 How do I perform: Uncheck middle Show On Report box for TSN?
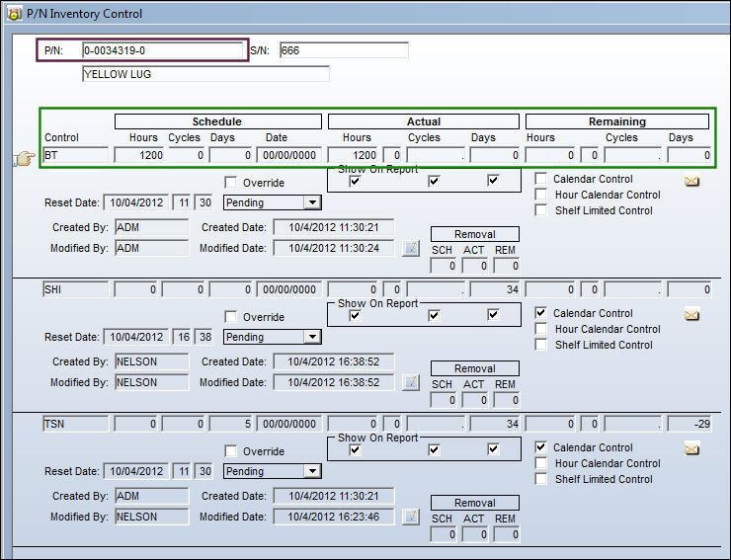pyautogui.click(x=434, y=449)
